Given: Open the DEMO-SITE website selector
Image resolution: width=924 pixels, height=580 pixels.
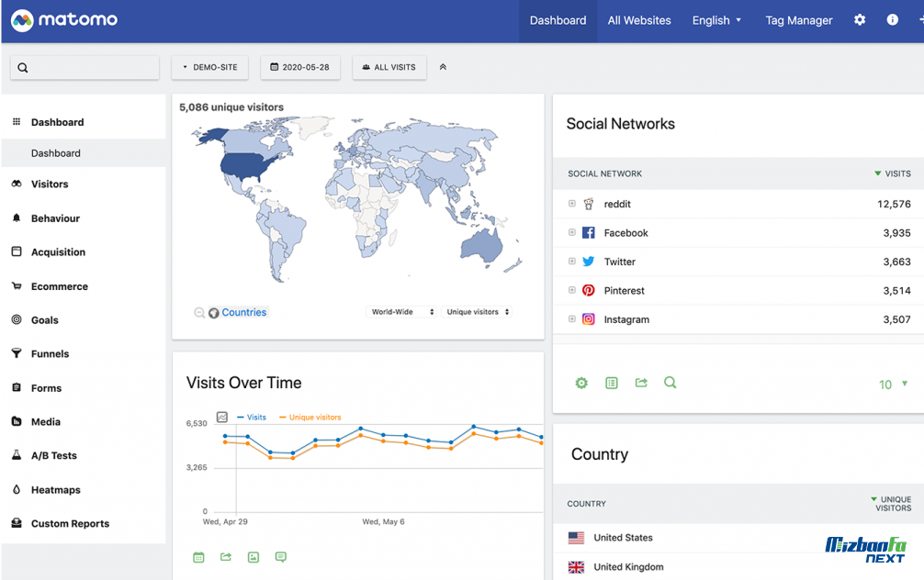Looking at the screenshot, I should tap(209, 67).
